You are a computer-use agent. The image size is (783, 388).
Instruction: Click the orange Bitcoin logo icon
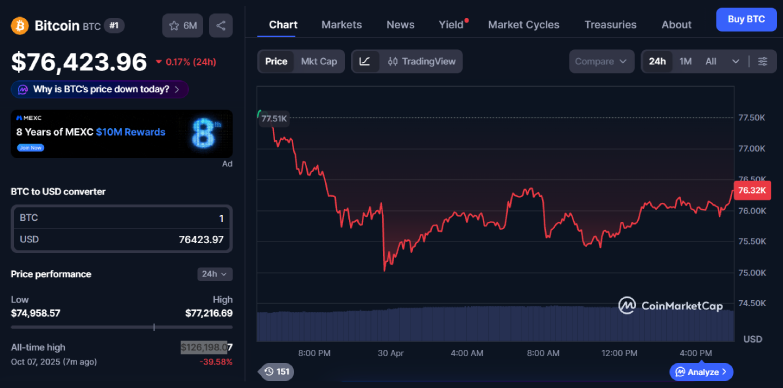pos(20,25)
